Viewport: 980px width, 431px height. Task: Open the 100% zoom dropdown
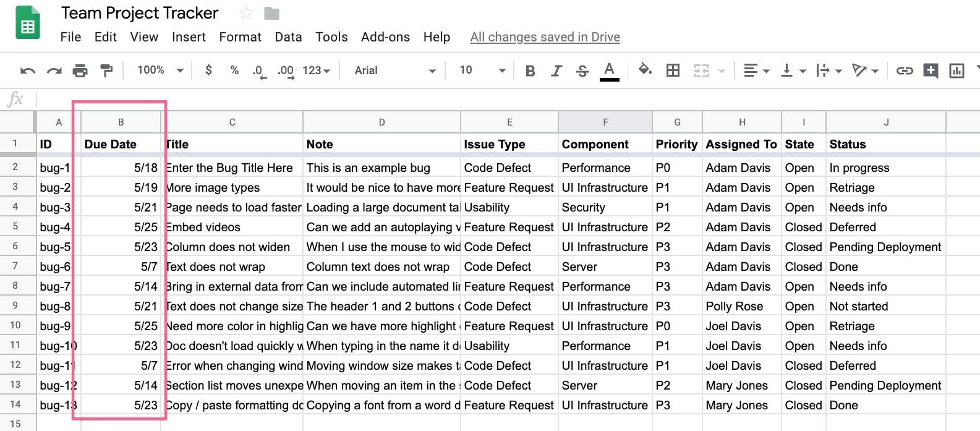pos(160,70)
